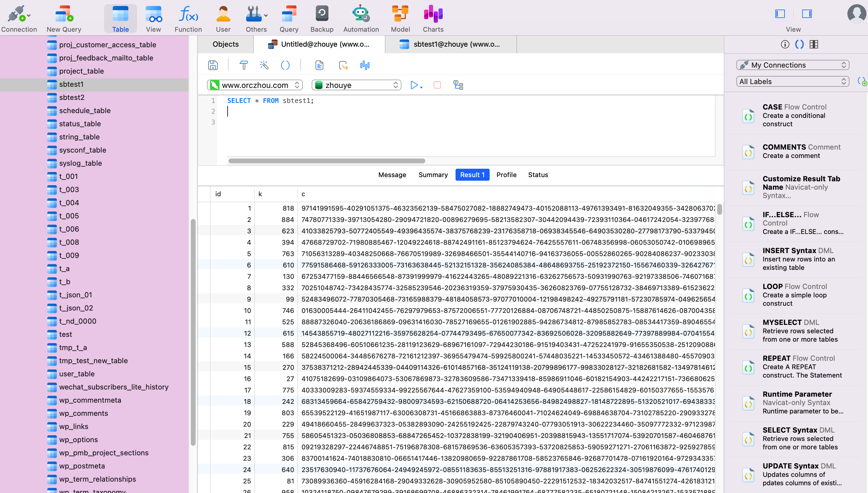
Task: Select the k cell with value 818
Action: point(276,208)
